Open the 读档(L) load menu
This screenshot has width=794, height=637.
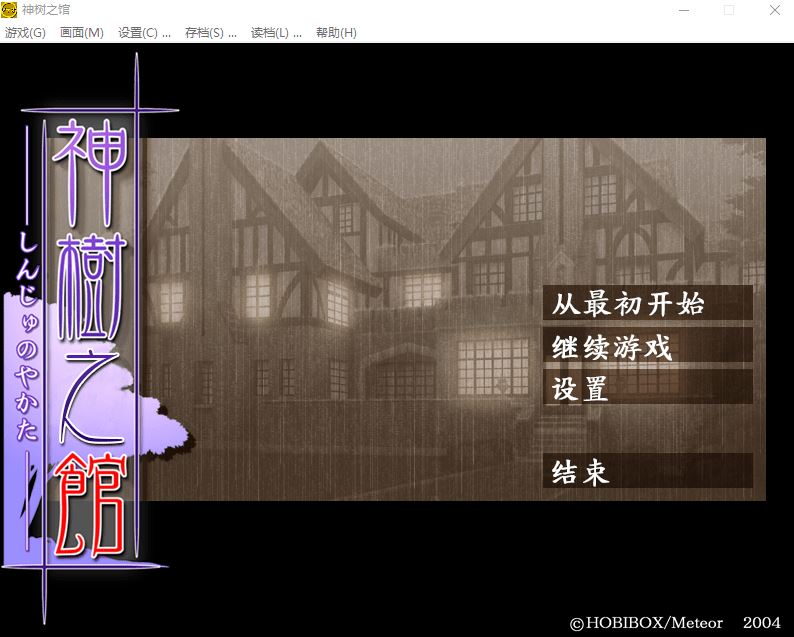click(x=276, y=33)
